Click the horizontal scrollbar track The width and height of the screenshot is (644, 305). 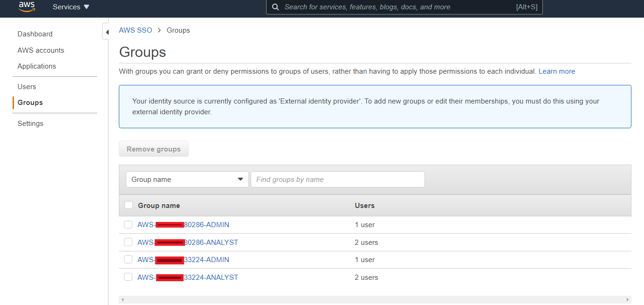point(375,299)
